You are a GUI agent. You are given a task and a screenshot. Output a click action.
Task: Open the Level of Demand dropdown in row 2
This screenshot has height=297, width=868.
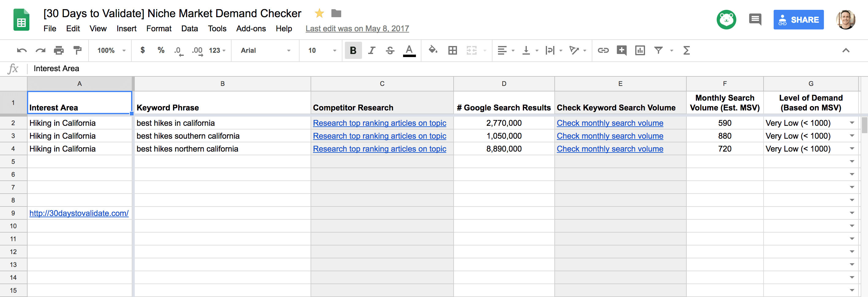click(x=852, y=123)
